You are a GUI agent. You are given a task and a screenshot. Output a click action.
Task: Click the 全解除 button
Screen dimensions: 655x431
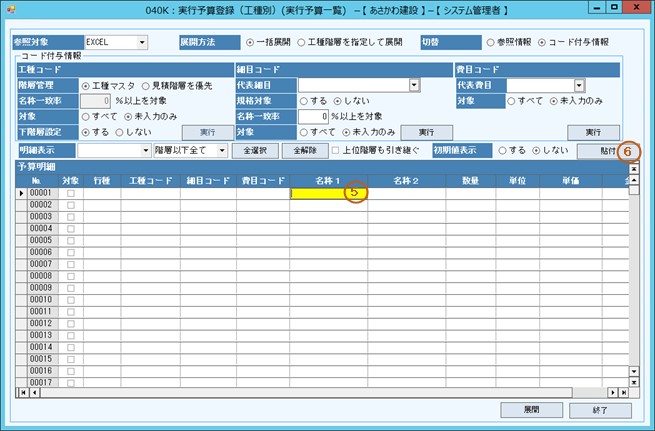[303, 150]
